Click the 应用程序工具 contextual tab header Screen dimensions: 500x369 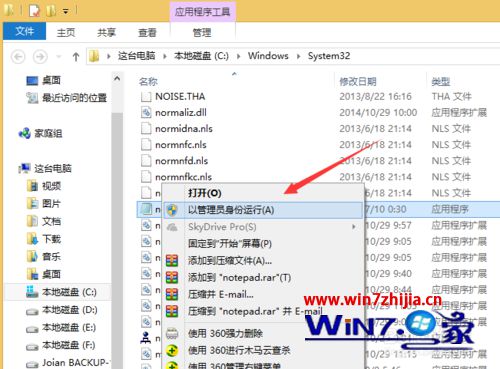coord(202,12)
